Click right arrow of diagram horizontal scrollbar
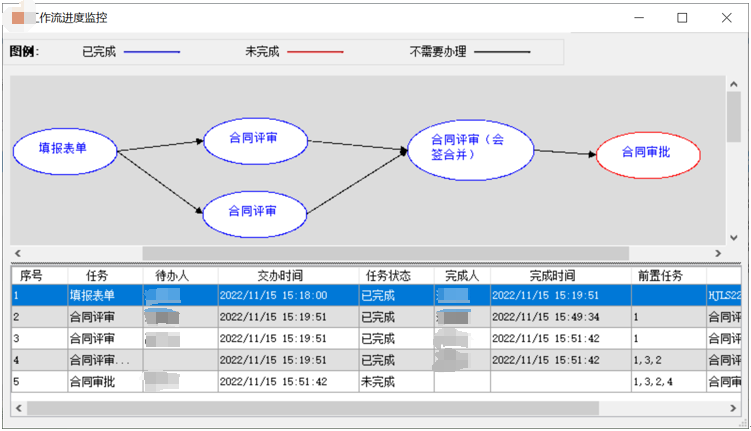The image size is (751, 431). click(716, 254)
